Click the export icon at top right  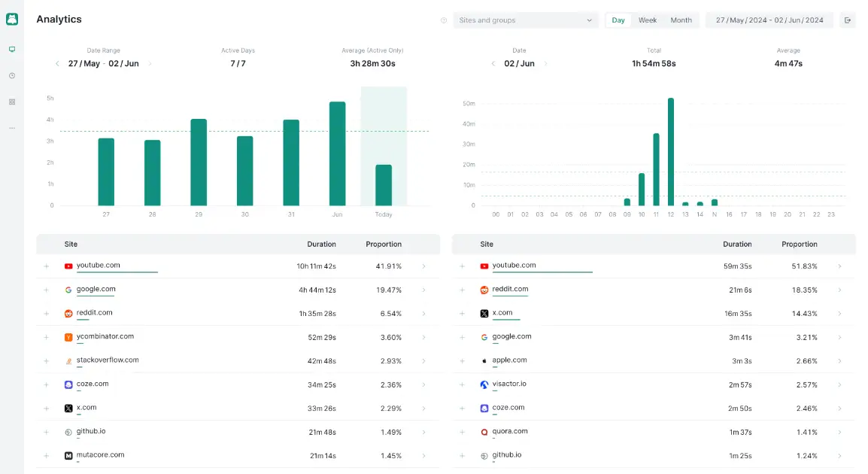(x=848, y=20)
